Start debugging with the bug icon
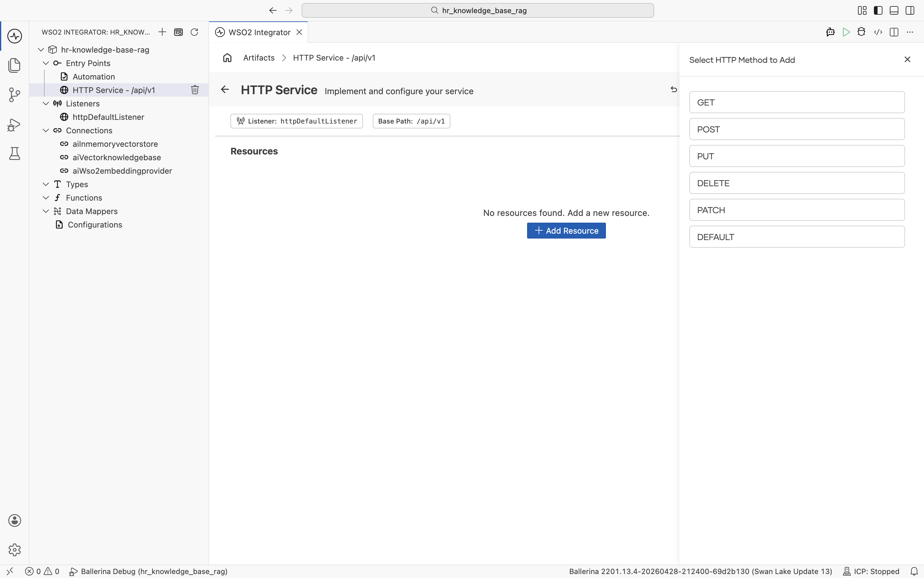The width and height of the screenshot is (924, 578). click(861, 32)
